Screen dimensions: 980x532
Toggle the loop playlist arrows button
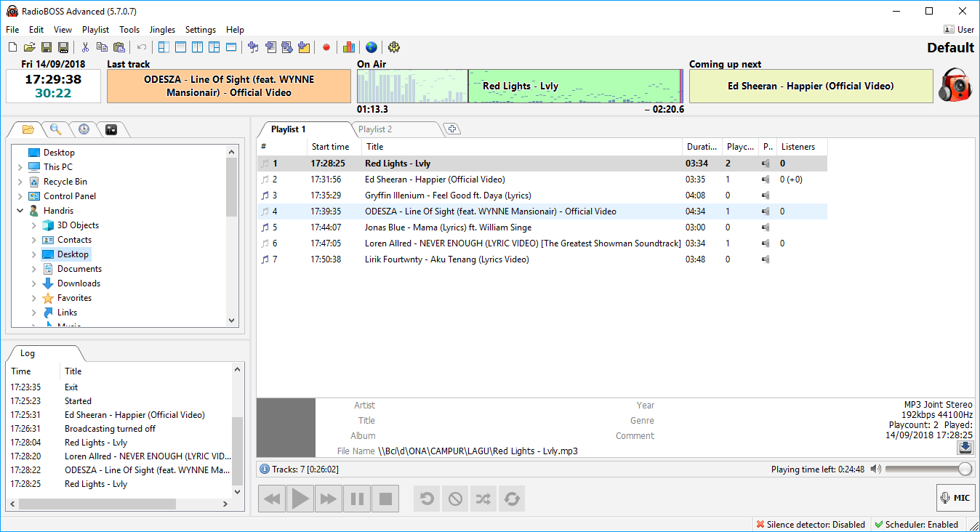point(512,499)
